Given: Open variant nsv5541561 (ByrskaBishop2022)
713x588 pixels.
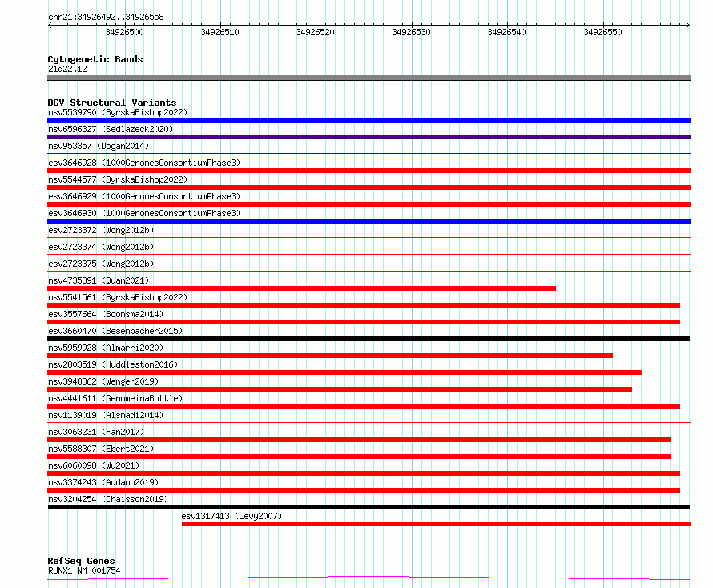Looking at the screenshot, I should (118, 297).
